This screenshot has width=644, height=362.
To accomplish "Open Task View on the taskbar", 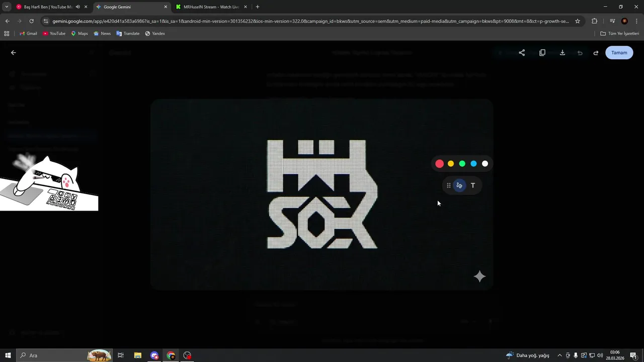I will pos(121,355).
